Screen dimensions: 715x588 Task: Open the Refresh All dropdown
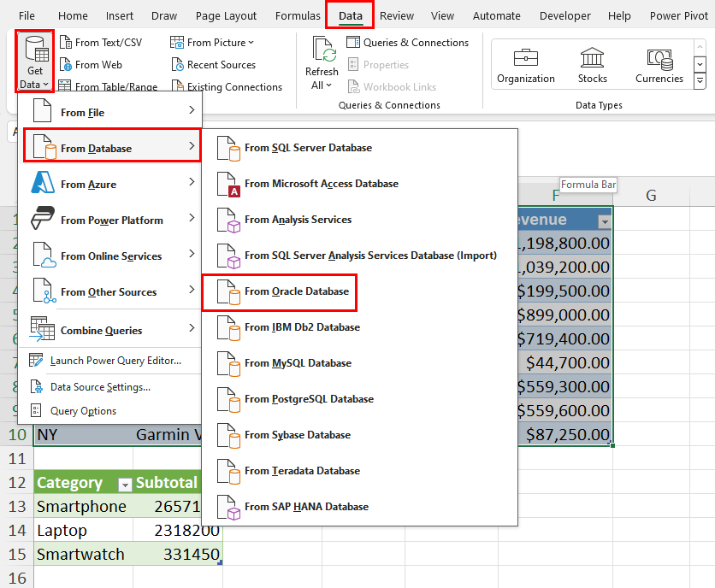coord(322,79)
